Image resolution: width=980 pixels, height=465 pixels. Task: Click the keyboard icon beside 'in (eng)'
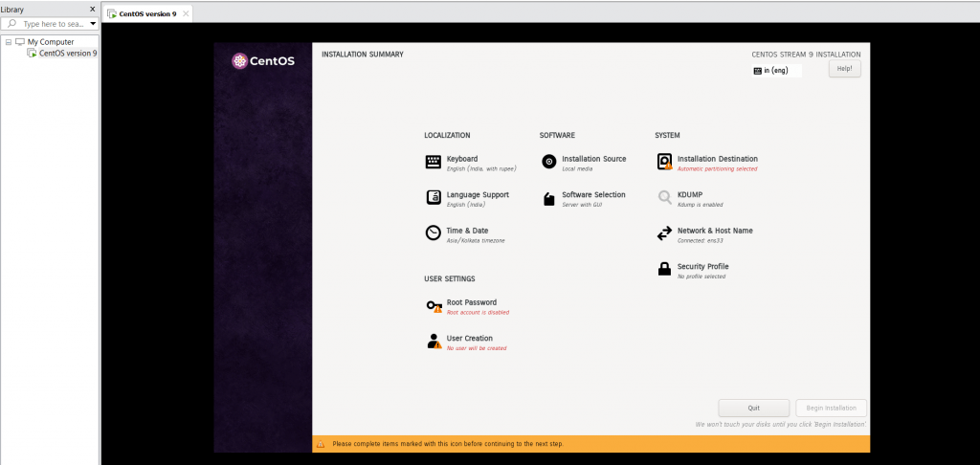coord(758,71)
